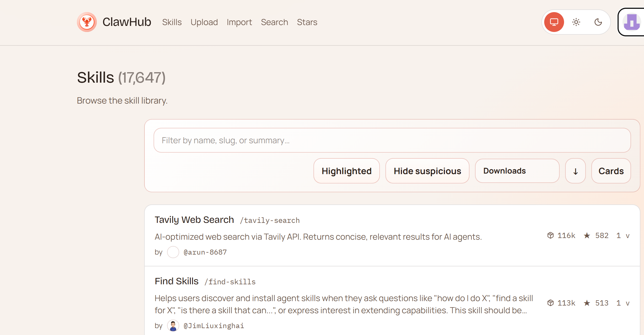Toggle the Cards view button
This screenshot has width=644, height=335.
coord(611,171)
